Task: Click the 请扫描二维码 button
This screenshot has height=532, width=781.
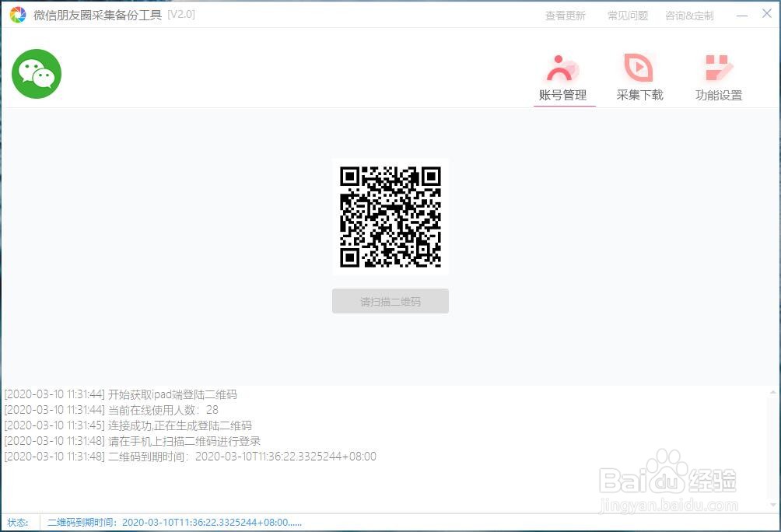Action: 390,301
